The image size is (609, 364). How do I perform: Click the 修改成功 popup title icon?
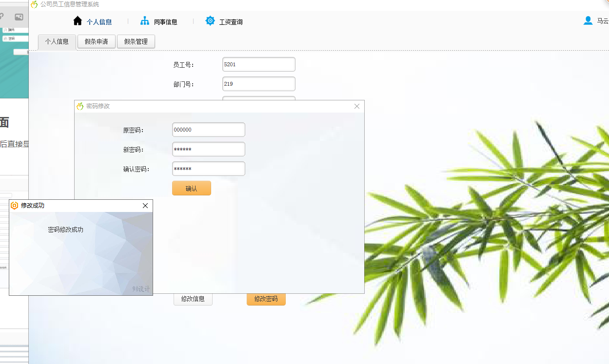click(x=15, y=206)
